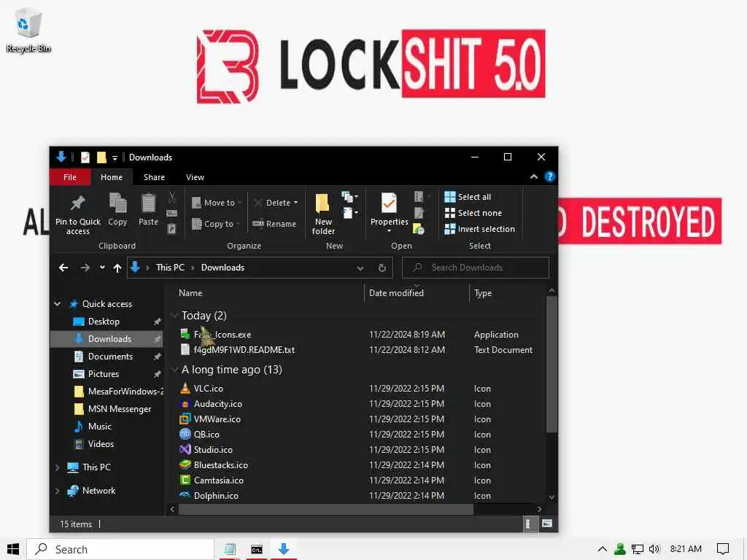Expand Network tree node
The image size is (747, 560).
coord(58,491)
